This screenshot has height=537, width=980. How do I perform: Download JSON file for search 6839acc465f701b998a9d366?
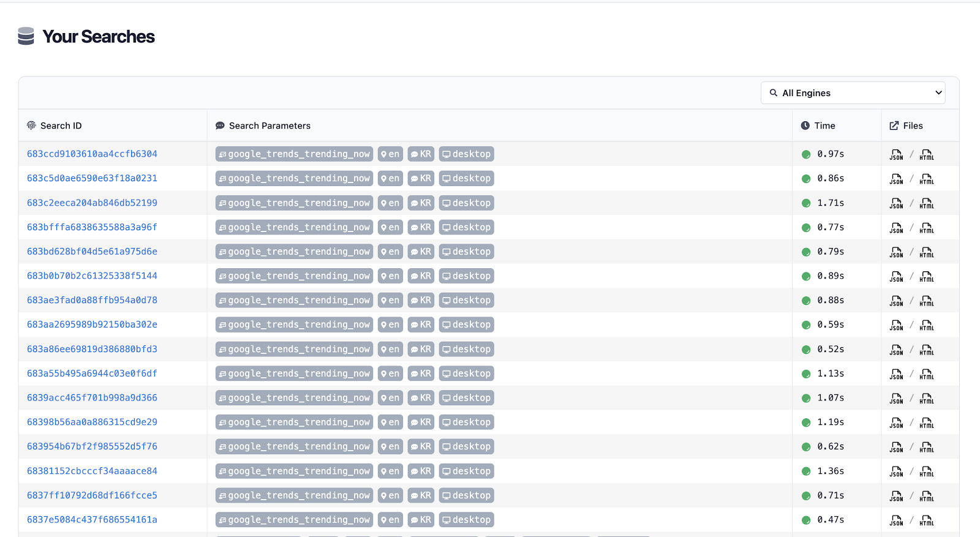[896, 399]
